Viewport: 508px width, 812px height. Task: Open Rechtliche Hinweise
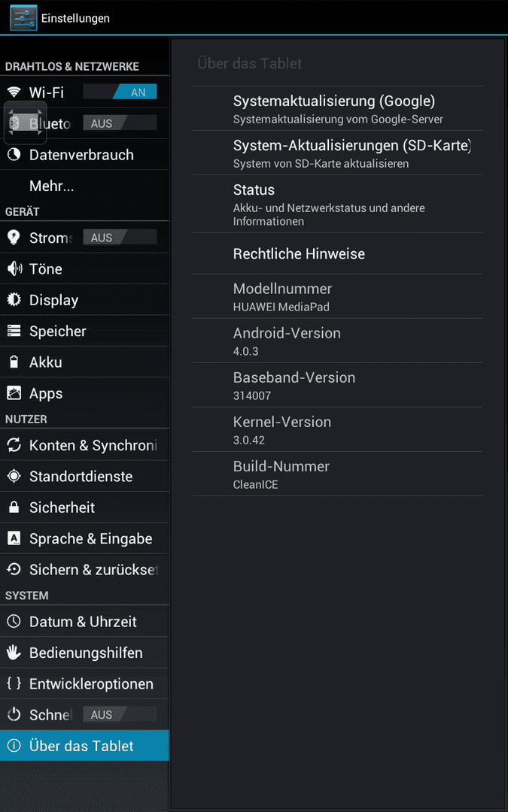point(337,253)
